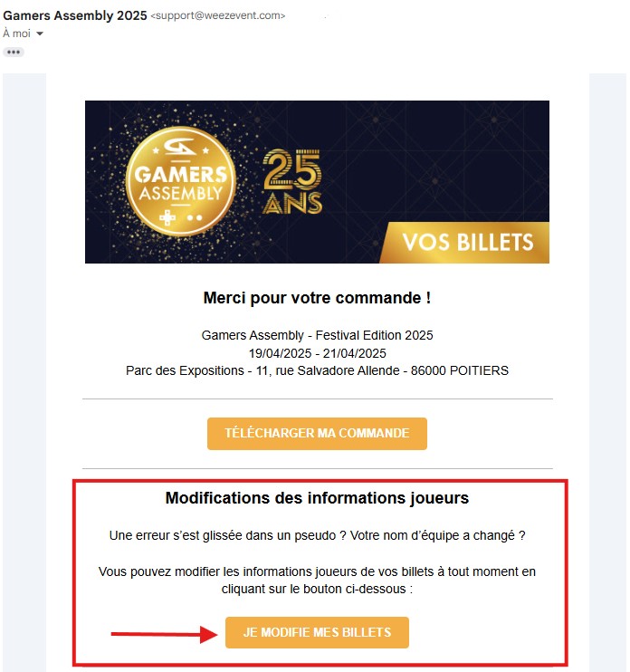Click the pseudo error question sentence
Viewport: 630px width, 672px height.
[x=317, y=536]
